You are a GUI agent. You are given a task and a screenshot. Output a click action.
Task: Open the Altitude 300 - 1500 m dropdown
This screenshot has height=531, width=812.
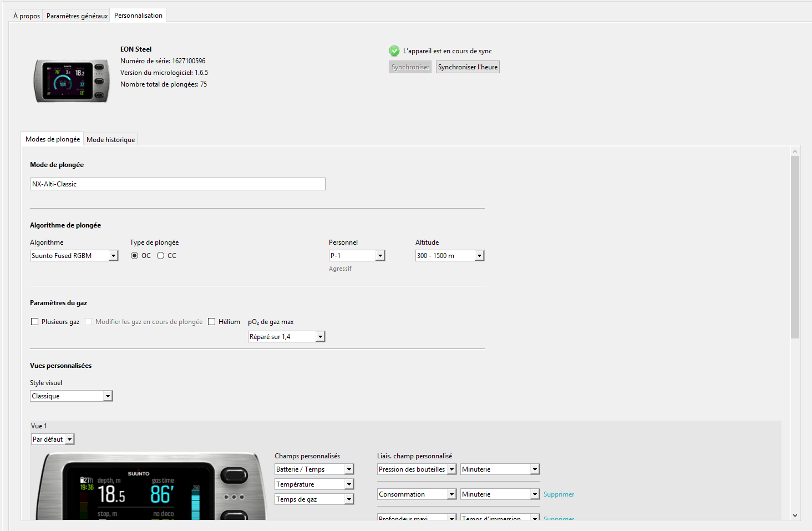[450, 256]
